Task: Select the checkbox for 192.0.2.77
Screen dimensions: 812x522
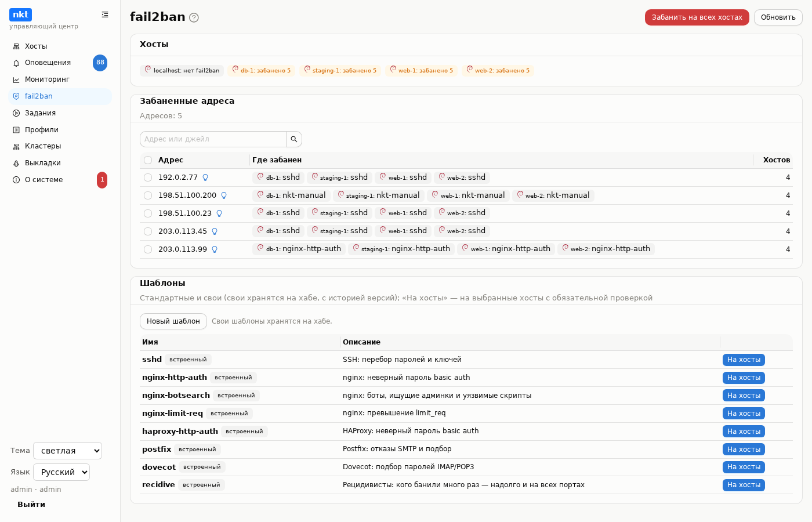Action: tap(148, 177)
